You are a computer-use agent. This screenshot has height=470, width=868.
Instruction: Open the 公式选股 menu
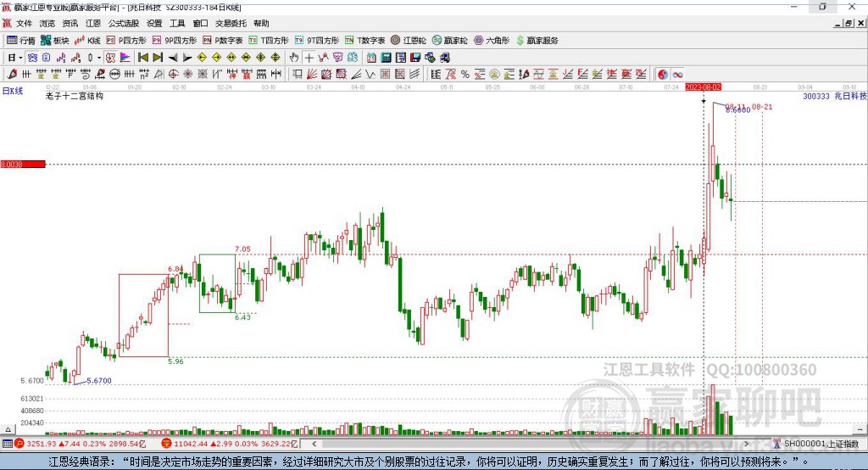[124, 23]
